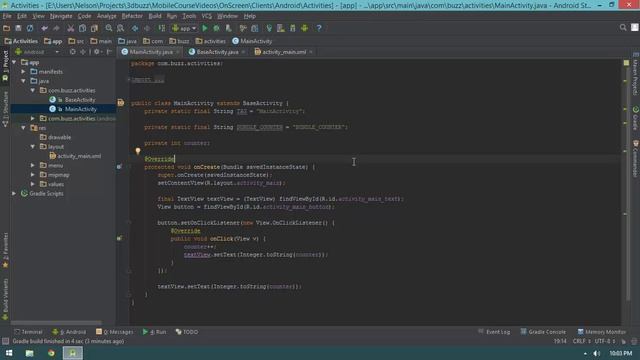This screenshot has height=360, width=640.
Task: Click the src breadcrumb in navigation bar
Action: point(76,41)
